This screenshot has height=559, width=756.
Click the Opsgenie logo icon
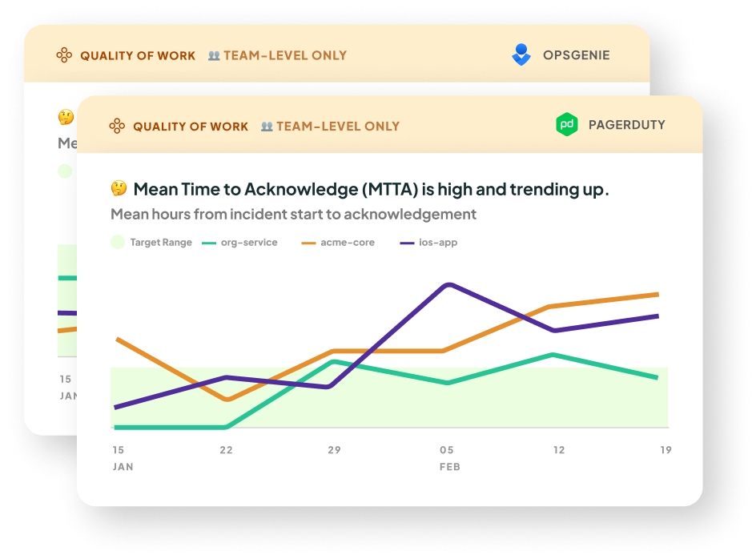click(x=521, y=55)
